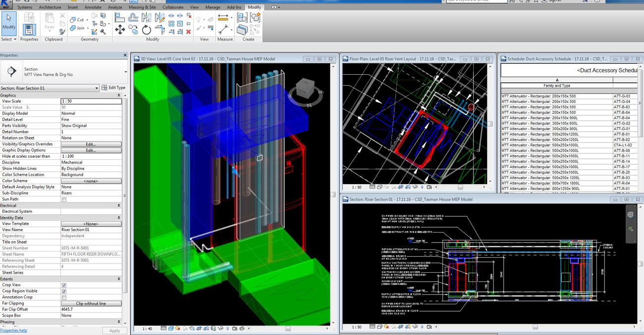This screenshot has width=644, height=335.
Task: Open the Select panel dropdown
Action: click(8, 39)
